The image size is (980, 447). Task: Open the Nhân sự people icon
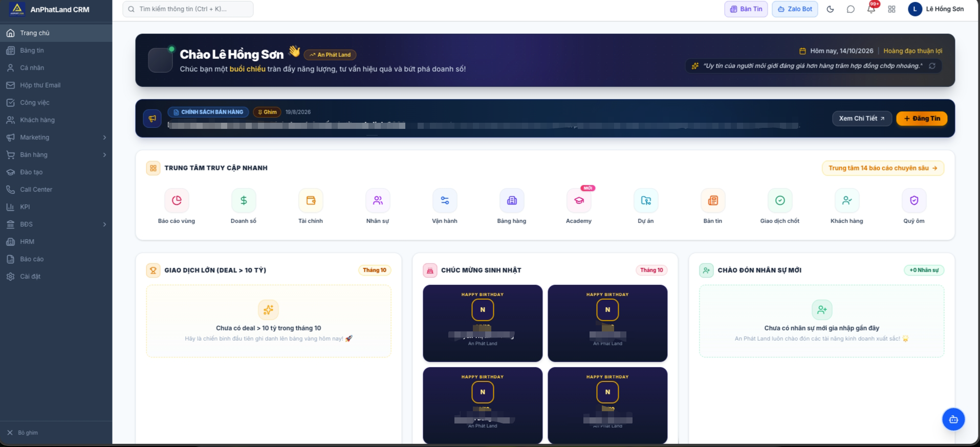(378, 200)
